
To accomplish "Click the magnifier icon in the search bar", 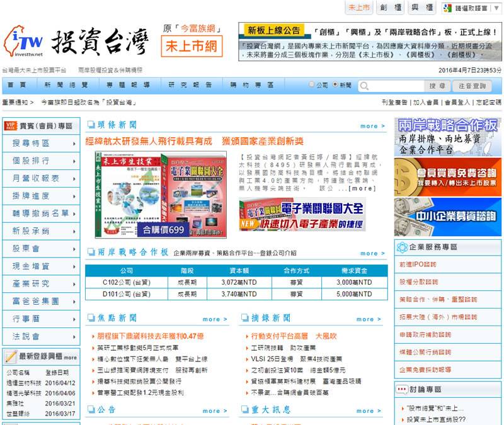I will [364, 86].
